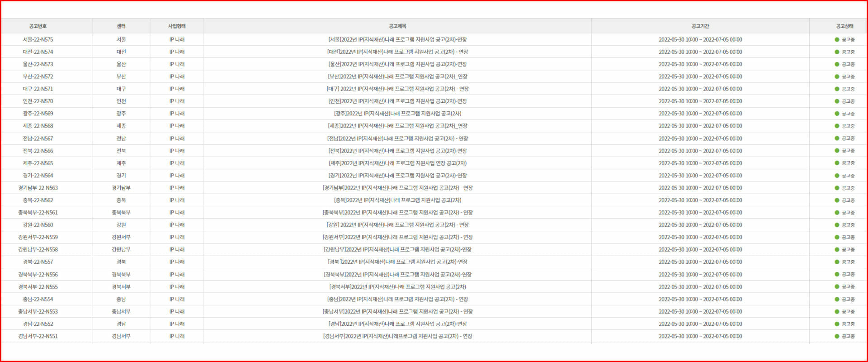The image size is (868, 362).
Task: Click the green status dot for 서울-22-N575
Action: click(x=837, y=40)
